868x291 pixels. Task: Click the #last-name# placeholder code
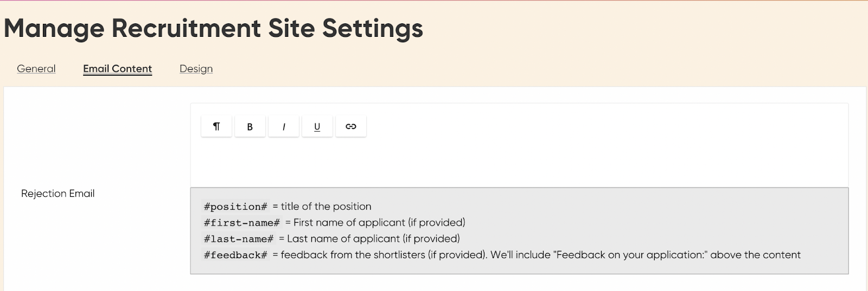(x=239, y=239)
